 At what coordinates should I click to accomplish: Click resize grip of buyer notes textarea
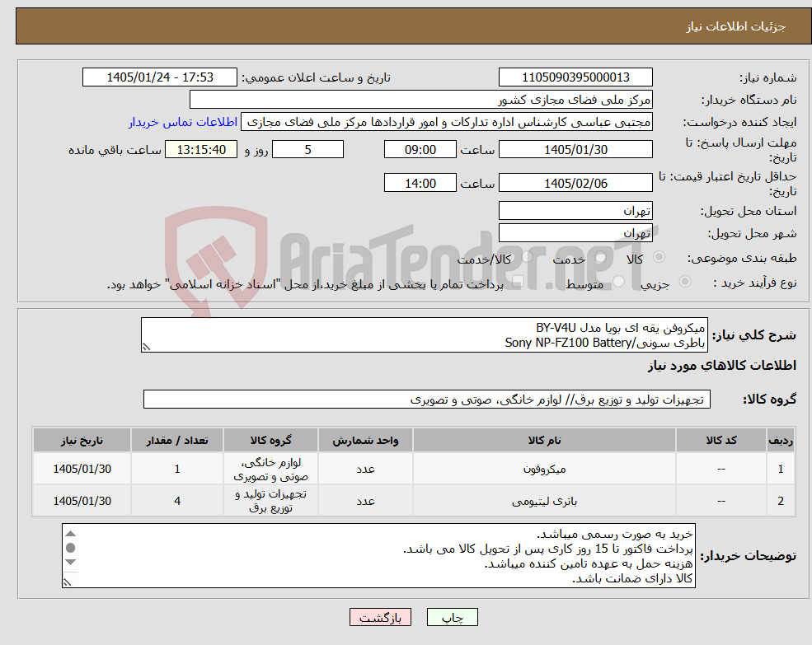tap(67, 582)
